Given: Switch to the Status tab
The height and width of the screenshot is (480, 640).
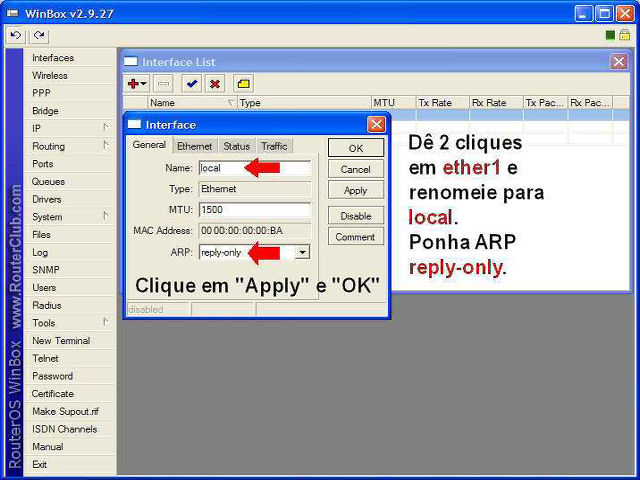Looking at the screenshot, I should pyautogui.click(x=236, y=146).
